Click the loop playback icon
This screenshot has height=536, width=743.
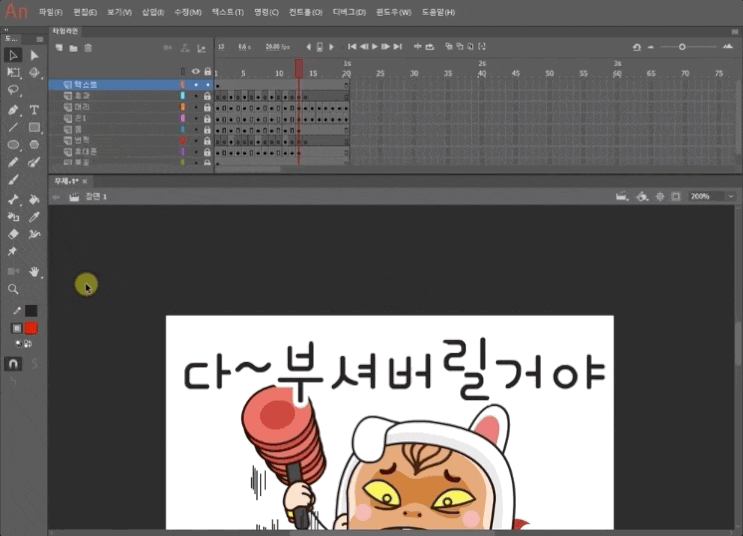point(429,46)
